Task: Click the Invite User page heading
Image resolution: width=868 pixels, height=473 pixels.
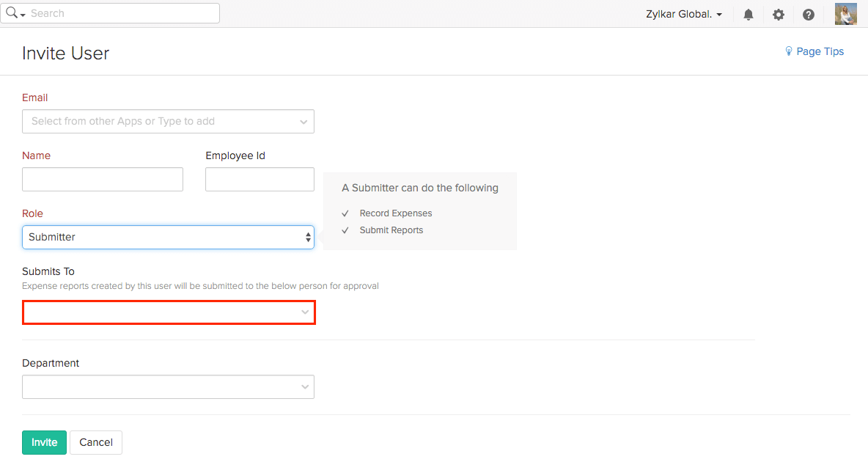Action: coord(65,53)
